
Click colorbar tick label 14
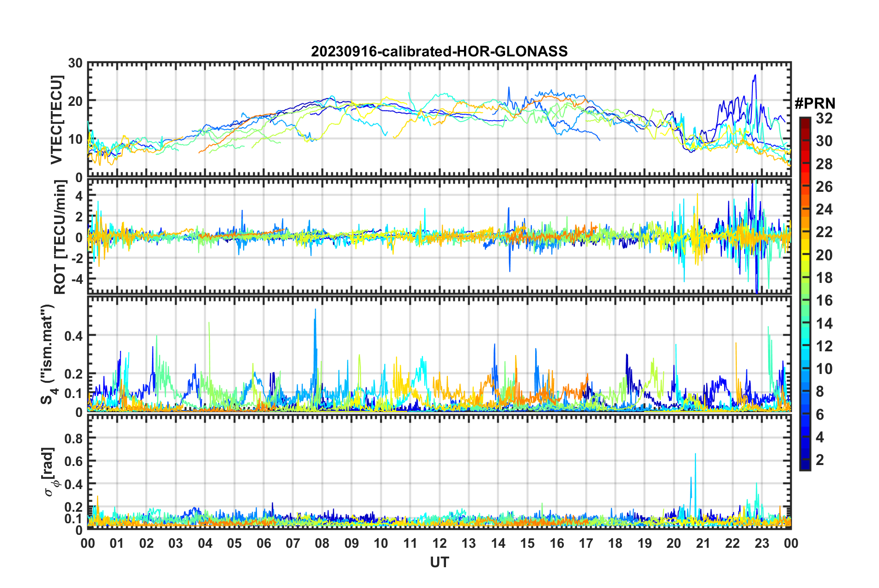tap(824, 324)
